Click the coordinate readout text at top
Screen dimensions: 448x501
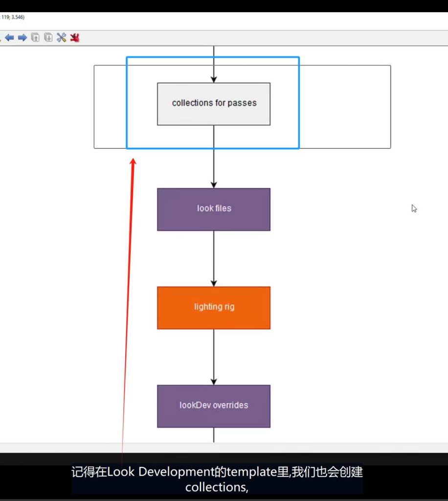(12, 17)
